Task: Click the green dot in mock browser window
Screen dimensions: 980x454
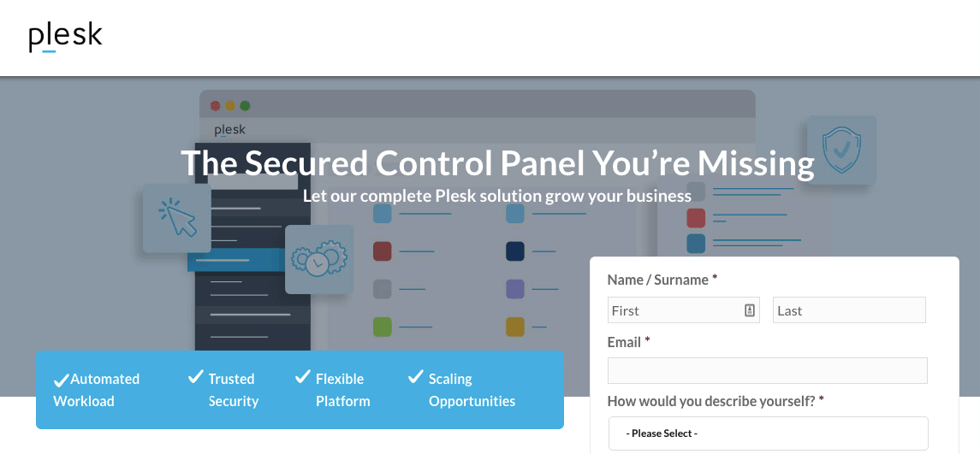Action: click(245, 106)
